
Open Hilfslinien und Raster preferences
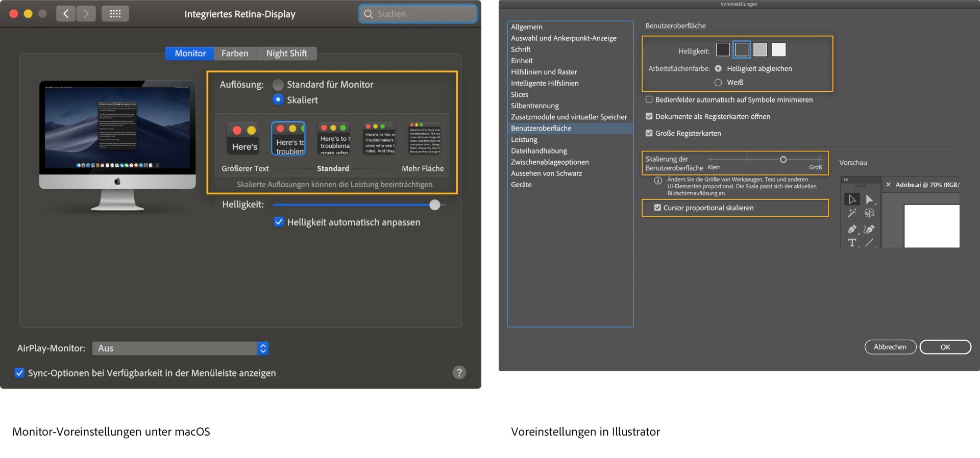pos(570,72)
